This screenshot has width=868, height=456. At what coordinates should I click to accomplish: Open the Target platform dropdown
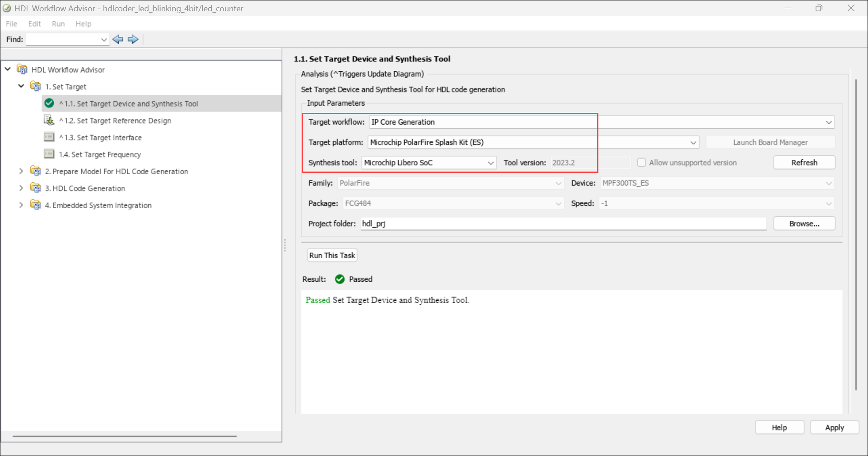click(693, 143)
